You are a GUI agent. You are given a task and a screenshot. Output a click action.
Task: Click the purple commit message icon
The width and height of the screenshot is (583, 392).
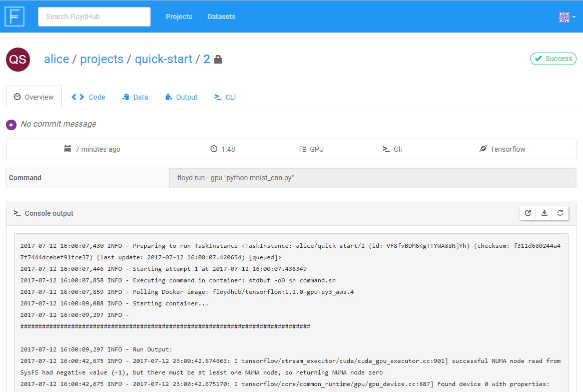[x=11, y=125]
